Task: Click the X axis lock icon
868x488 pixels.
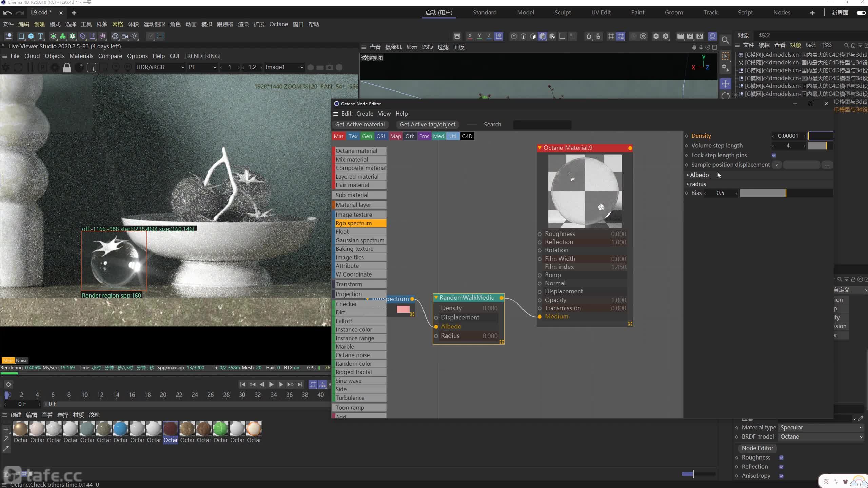Action: tap(470, 36)
